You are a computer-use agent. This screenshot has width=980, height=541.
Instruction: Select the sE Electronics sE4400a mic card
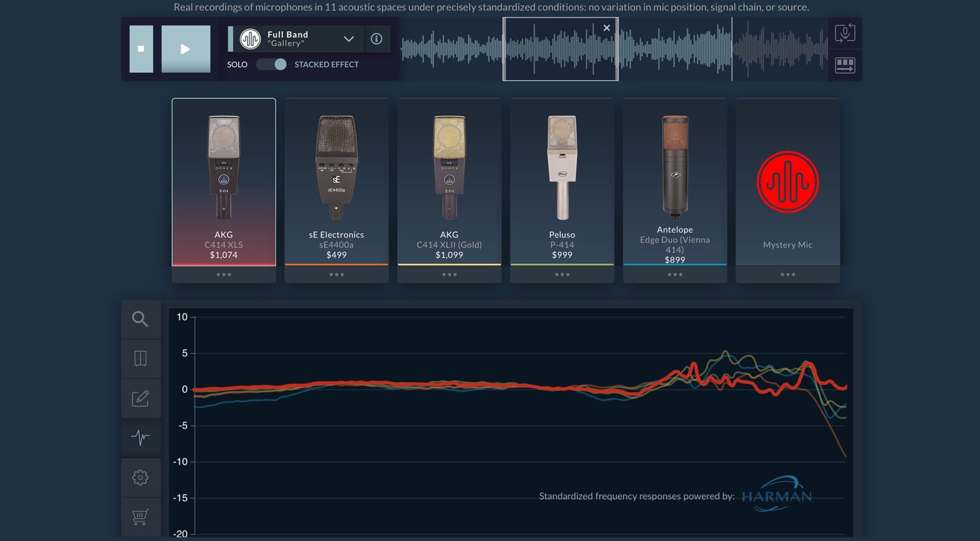tap(337, 182)
